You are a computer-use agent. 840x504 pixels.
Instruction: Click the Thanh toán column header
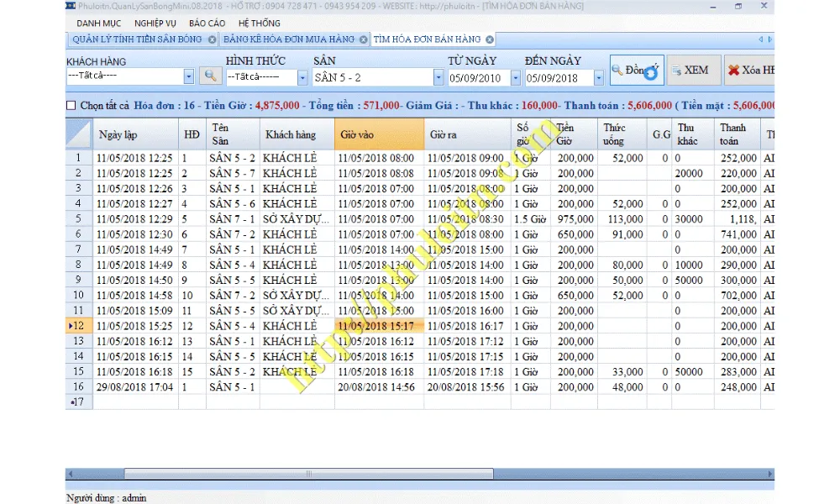point(738,134)
